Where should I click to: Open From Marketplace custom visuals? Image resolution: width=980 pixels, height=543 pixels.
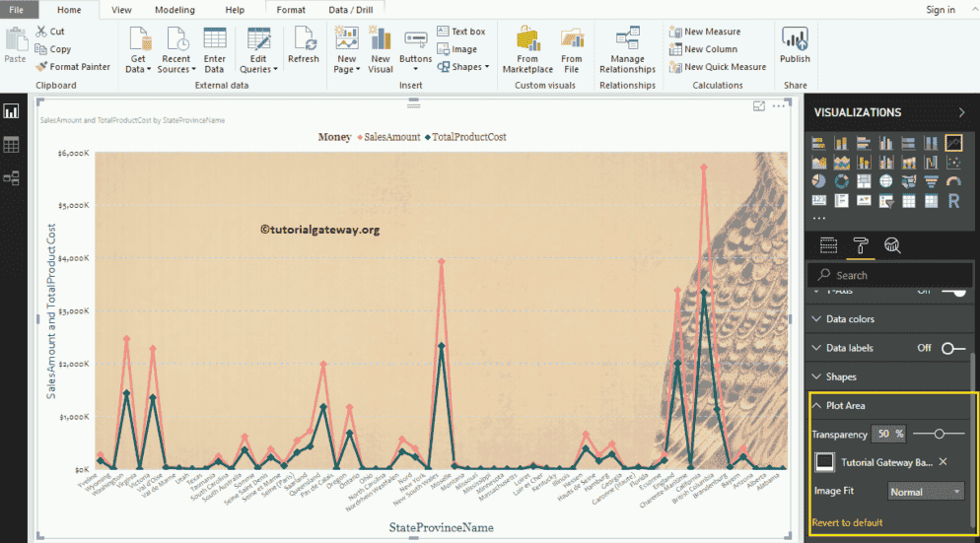(x=527, y=50)
